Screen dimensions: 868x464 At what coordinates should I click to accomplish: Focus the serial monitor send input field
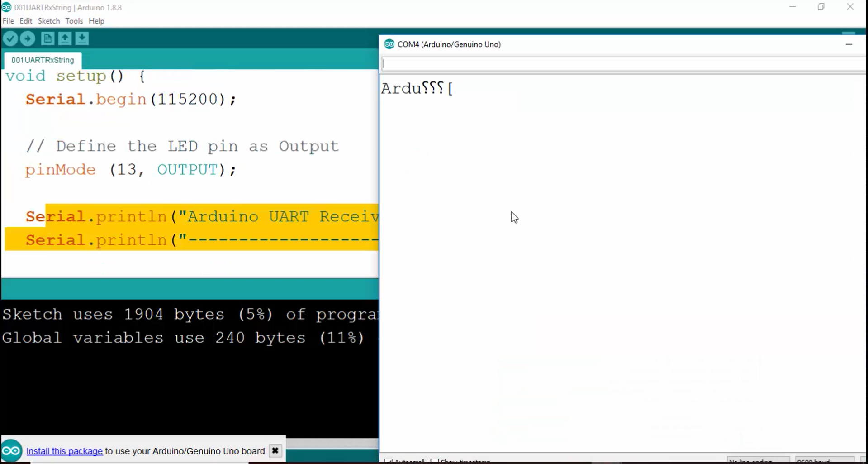pos(623,63)
